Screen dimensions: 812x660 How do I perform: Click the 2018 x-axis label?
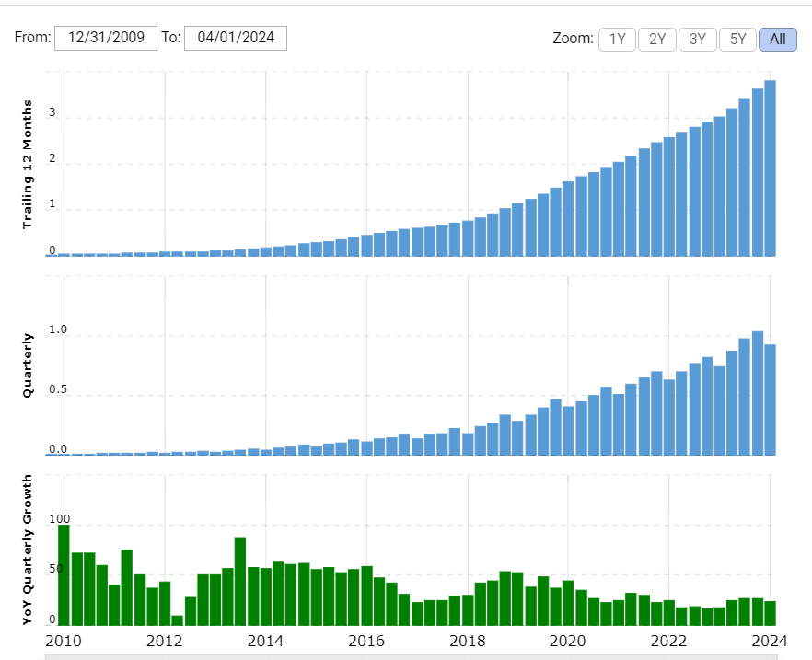[x=467, y=641]
